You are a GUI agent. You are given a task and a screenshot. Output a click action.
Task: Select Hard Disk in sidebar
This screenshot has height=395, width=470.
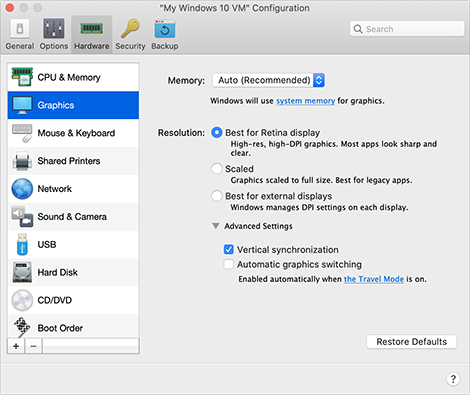click(73, 272)
